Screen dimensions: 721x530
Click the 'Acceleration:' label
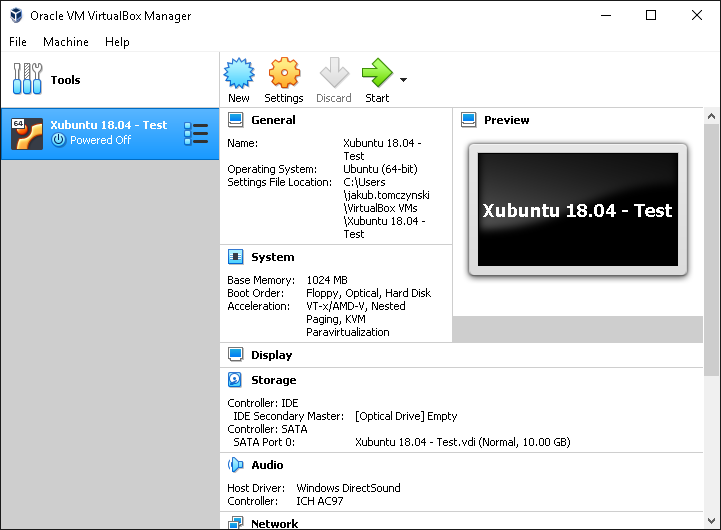[x=258, y=306]
